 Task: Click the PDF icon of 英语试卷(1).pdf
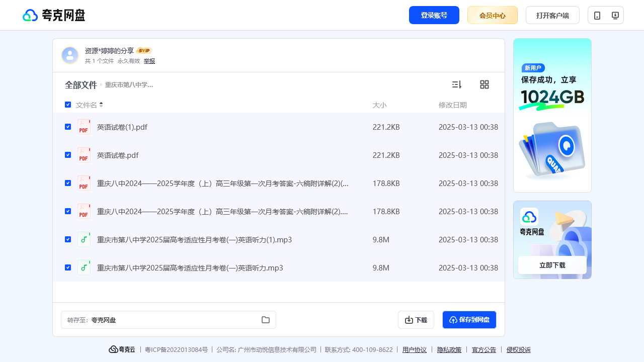[x=84, y=127]
